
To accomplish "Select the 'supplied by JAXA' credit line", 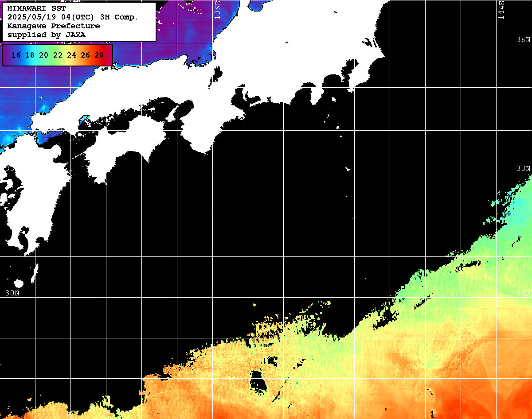I will (47, 35).
